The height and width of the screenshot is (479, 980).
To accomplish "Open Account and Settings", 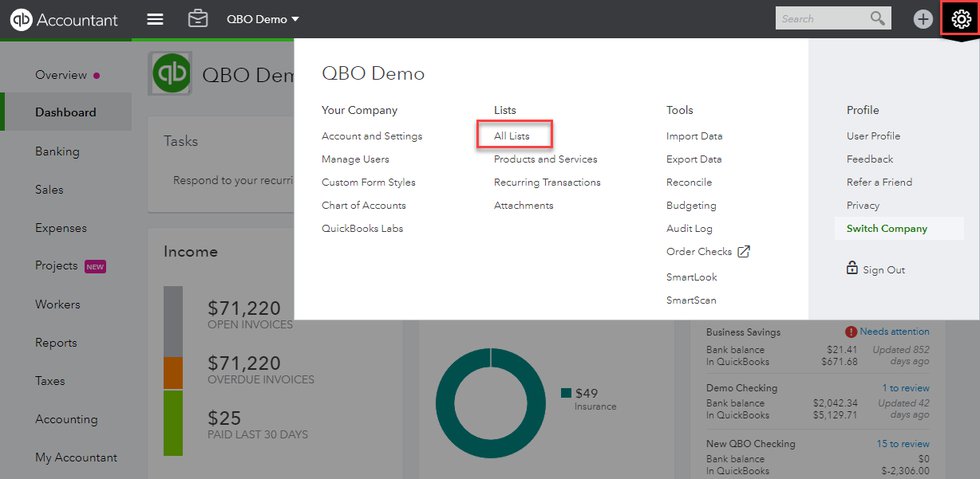I will click(371, 136).
